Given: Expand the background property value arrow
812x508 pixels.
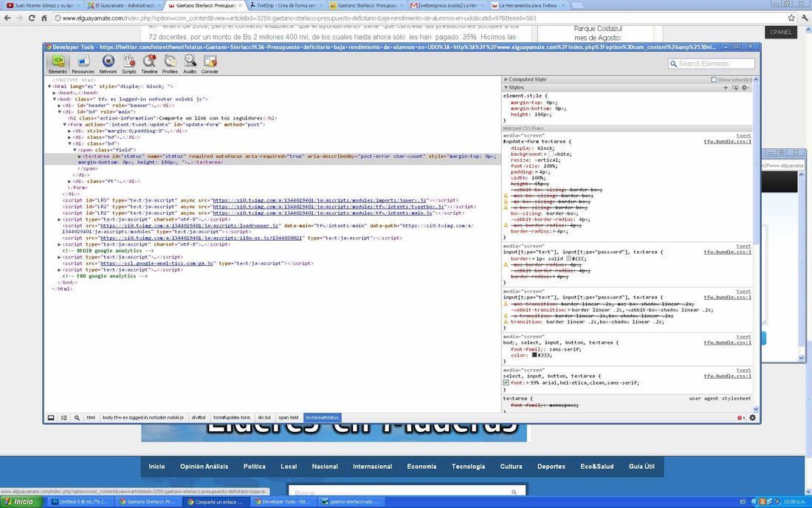Looking at the screenshot, I should [x=546, y=154].
